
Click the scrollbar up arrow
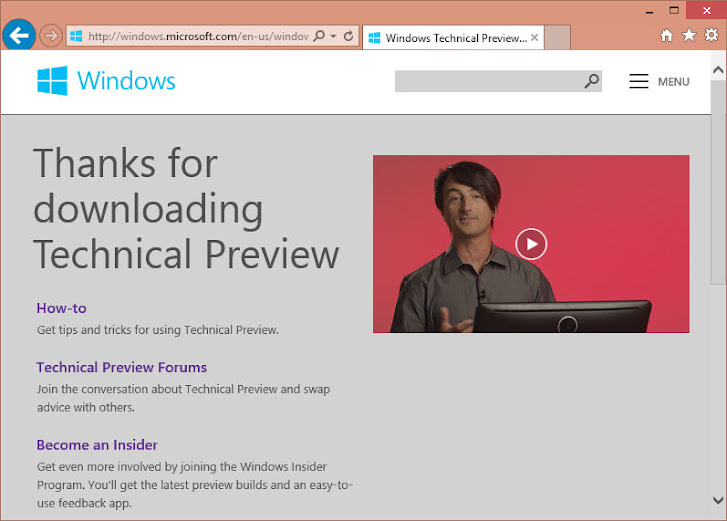point(718,70)
